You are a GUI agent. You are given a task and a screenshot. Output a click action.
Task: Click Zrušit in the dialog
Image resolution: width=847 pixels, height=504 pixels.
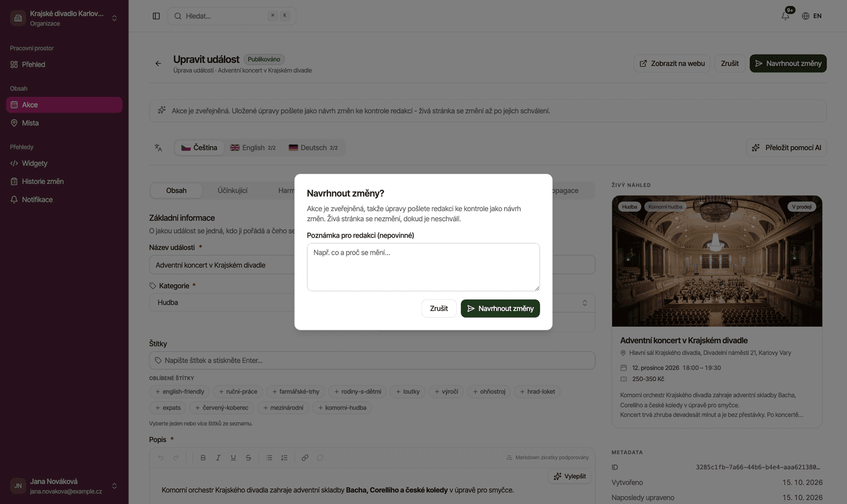(439, 309)
